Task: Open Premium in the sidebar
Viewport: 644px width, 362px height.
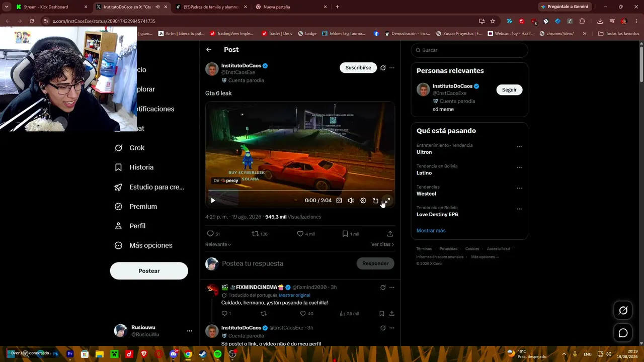Action: 136,207
